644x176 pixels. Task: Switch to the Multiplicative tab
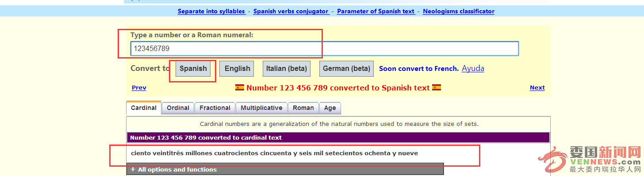[x=261, y=108]
